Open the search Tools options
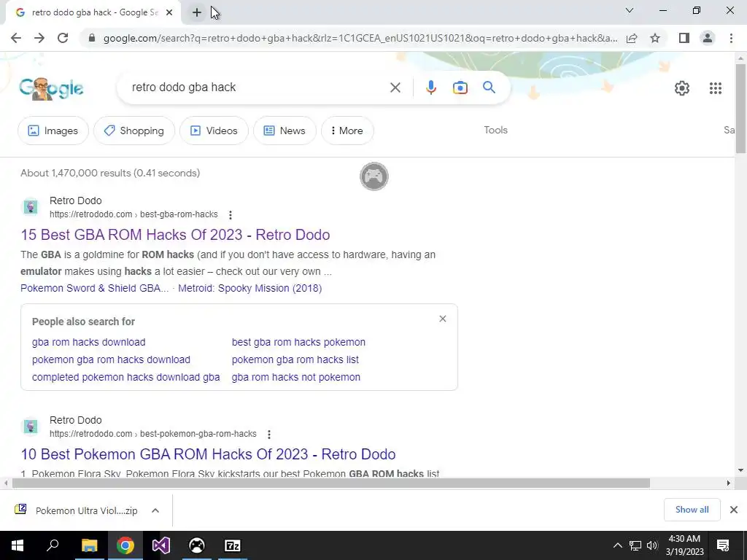Screen dimensions: 747x560 (x=495, y=130)
